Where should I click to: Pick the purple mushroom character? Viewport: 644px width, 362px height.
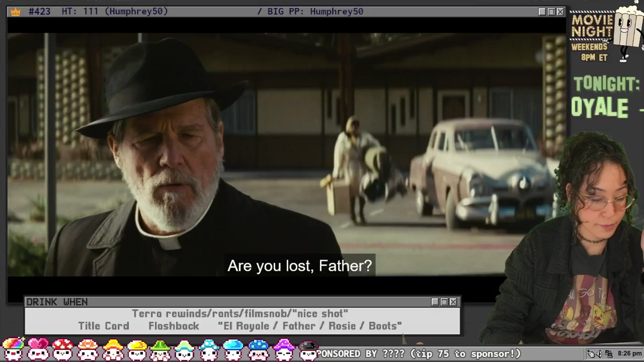(x=284, y=350)
